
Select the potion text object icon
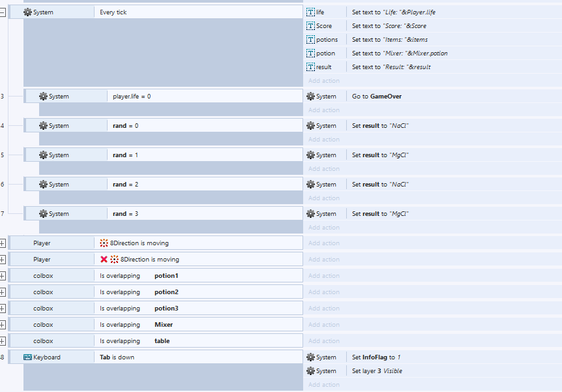pos(310,53)
